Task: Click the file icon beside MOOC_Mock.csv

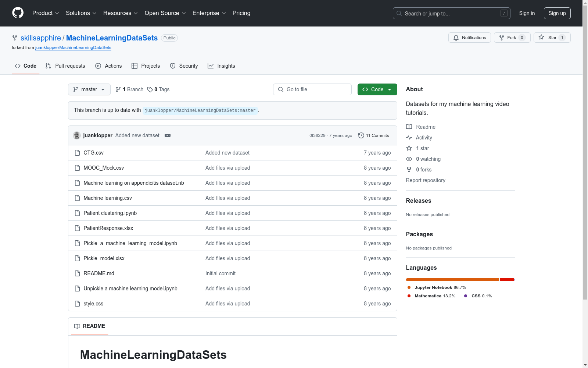Action: coord(77,168)
